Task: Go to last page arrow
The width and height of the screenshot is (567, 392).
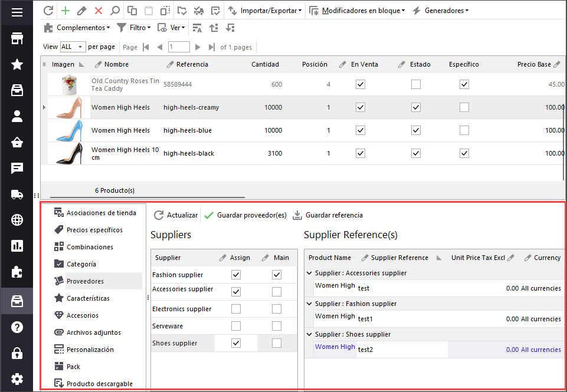Action: tap(212, 47)
